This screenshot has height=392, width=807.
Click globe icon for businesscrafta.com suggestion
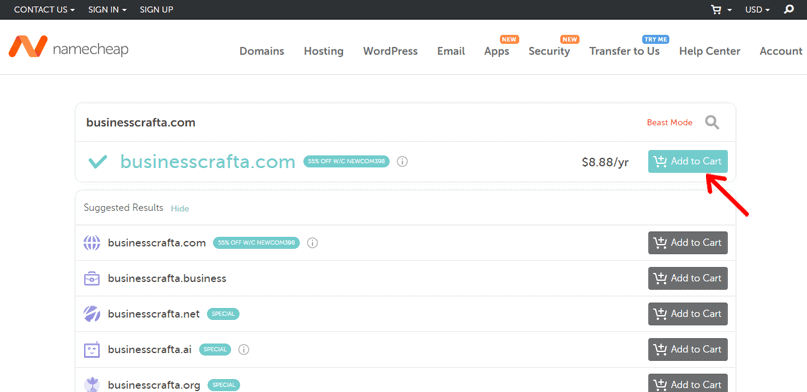coord(92,243)
